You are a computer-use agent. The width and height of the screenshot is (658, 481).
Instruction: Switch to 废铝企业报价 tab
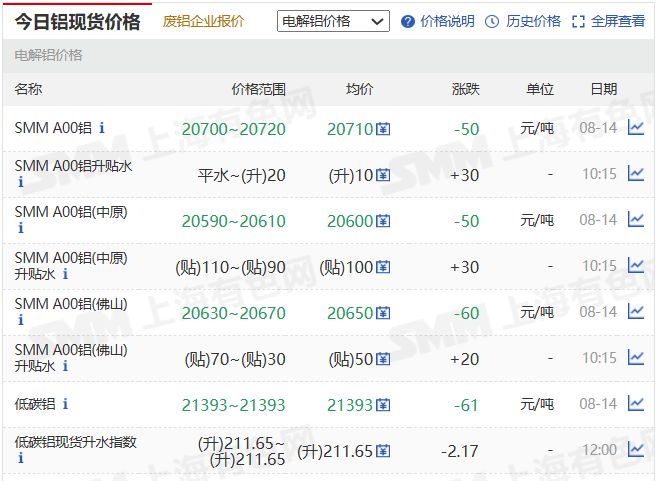(204, 21)
